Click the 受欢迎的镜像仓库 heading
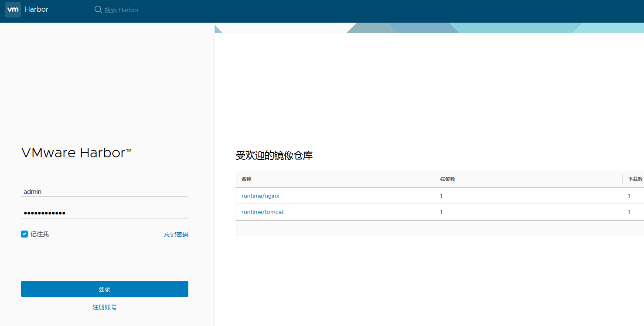644x326 pixels. (274, 155)
